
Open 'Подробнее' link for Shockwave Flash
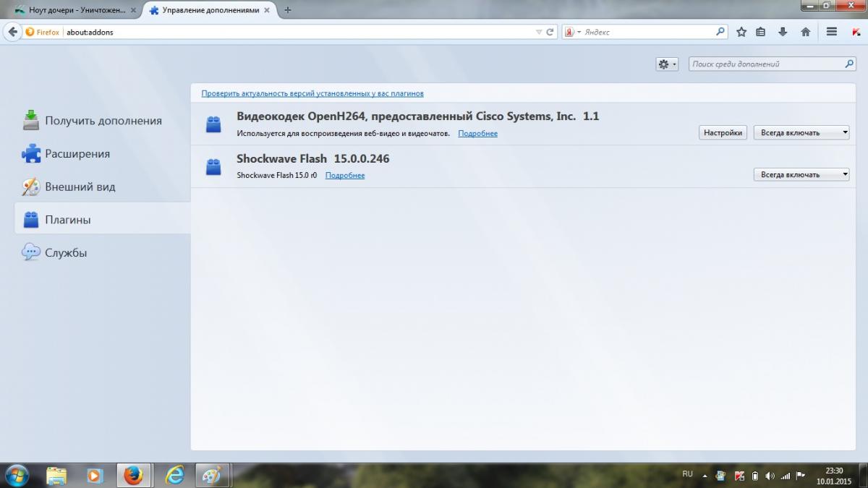coord(345,176)
